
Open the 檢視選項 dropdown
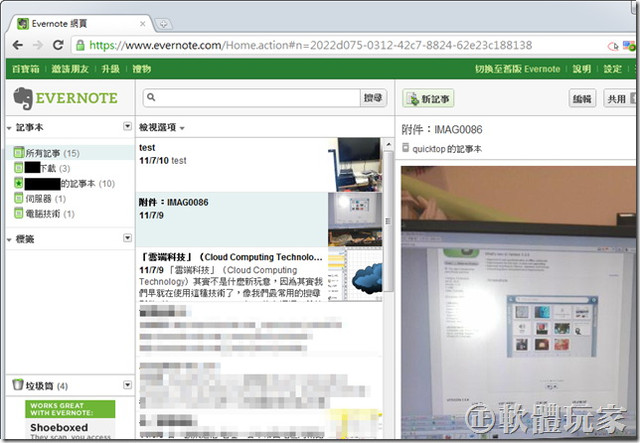click(x=162, y=127)
